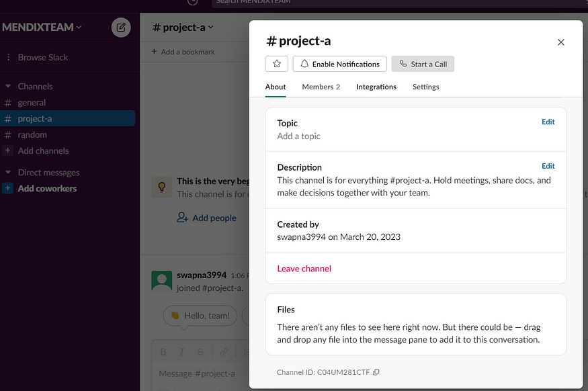The image size is (588, 391).
Task: Click the insert link icon in composer
Action: pos(224,352)
